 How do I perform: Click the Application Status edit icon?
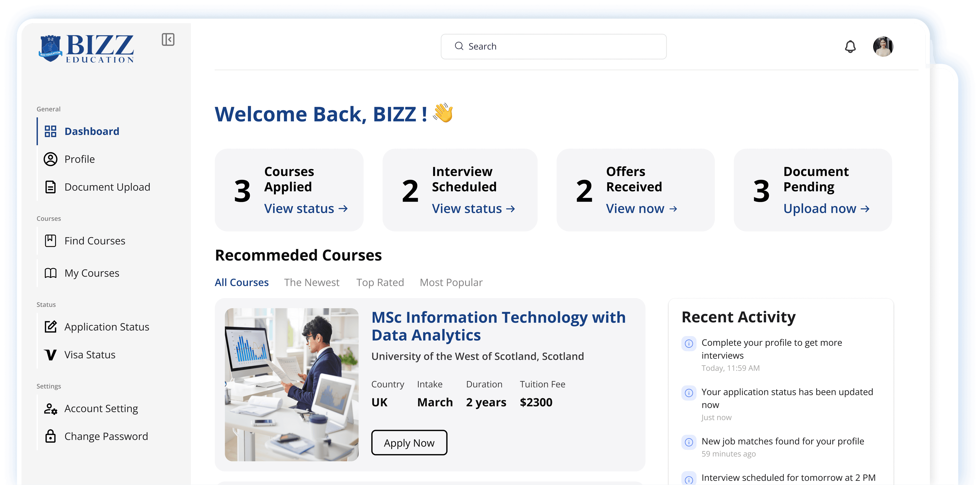50,326
